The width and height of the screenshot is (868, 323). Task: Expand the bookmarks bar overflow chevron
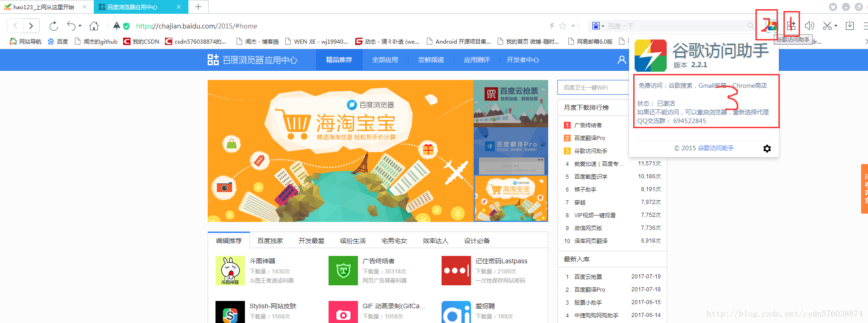(x=866, y=41)
